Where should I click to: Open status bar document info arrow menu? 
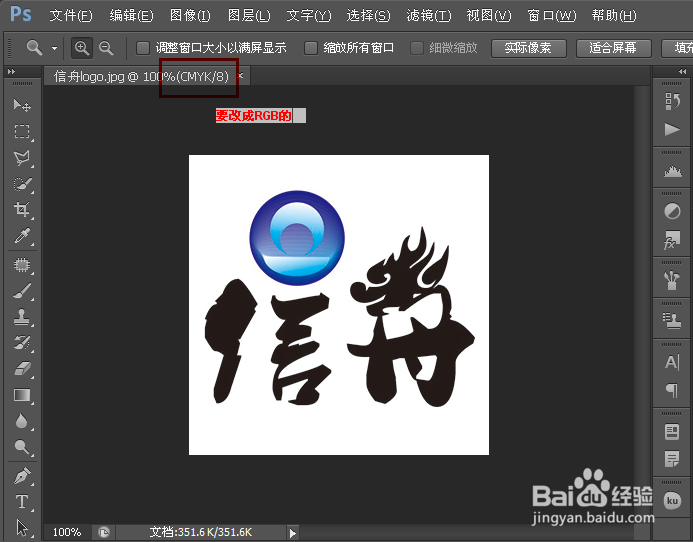(x=292, y=533)
